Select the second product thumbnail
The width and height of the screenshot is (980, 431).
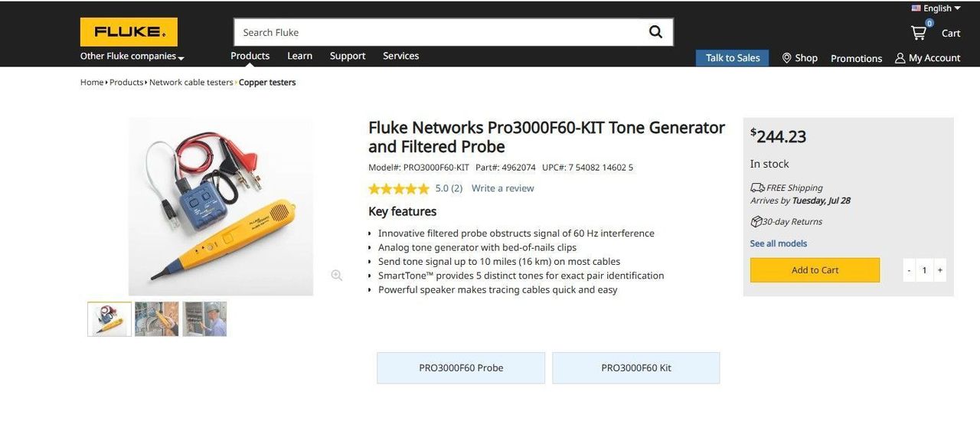157,318
